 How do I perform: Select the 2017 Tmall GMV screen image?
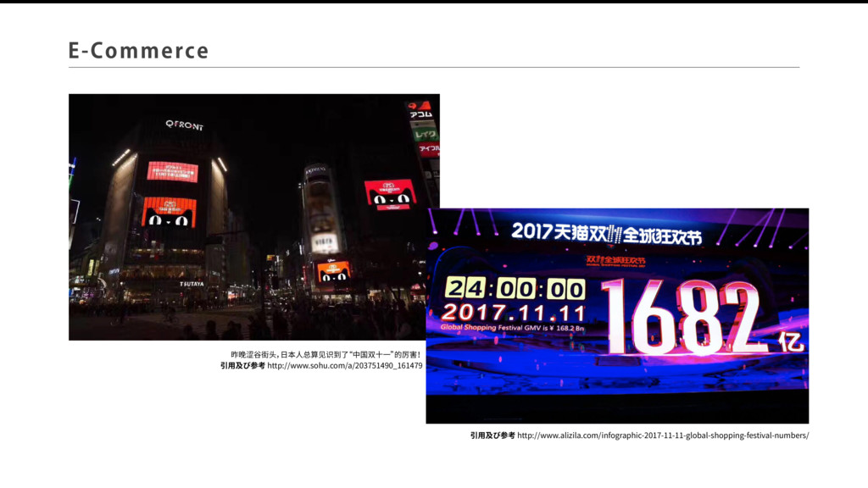click(617, 316)
